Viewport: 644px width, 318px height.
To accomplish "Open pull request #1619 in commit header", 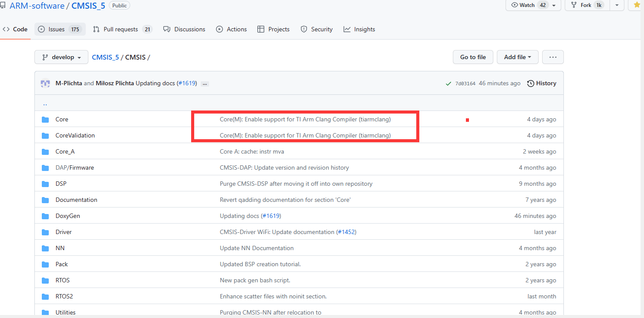I will (187, 84).
